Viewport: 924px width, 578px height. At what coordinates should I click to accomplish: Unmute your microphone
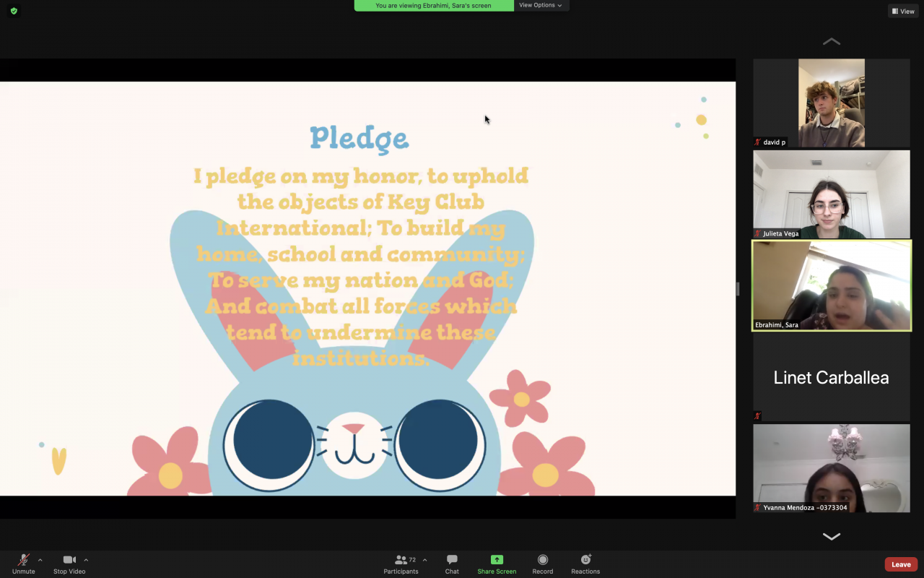(x=24, y=564)
